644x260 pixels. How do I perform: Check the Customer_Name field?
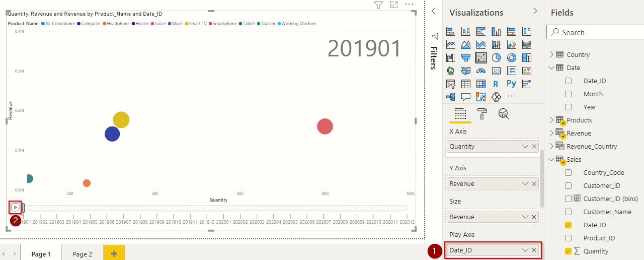pyautogui.click(x=568, y=212)
